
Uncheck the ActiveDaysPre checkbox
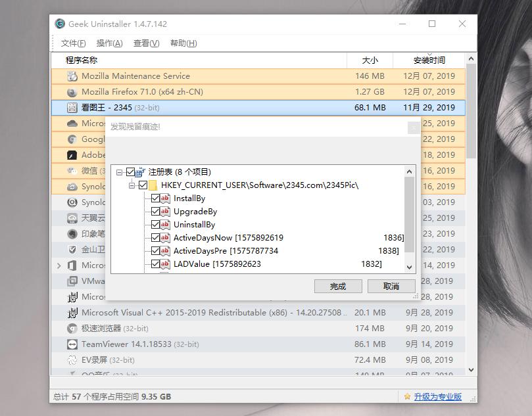[155, 251]
